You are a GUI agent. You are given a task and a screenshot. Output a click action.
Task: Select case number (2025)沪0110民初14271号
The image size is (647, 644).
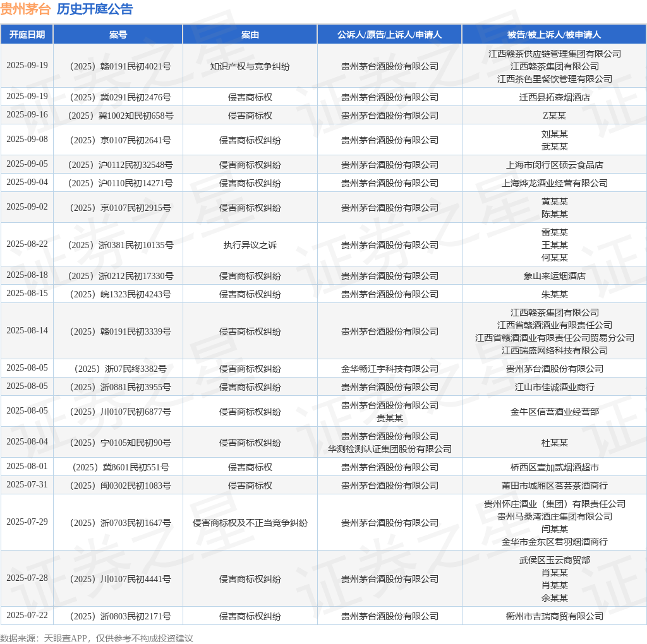[121, 184]
